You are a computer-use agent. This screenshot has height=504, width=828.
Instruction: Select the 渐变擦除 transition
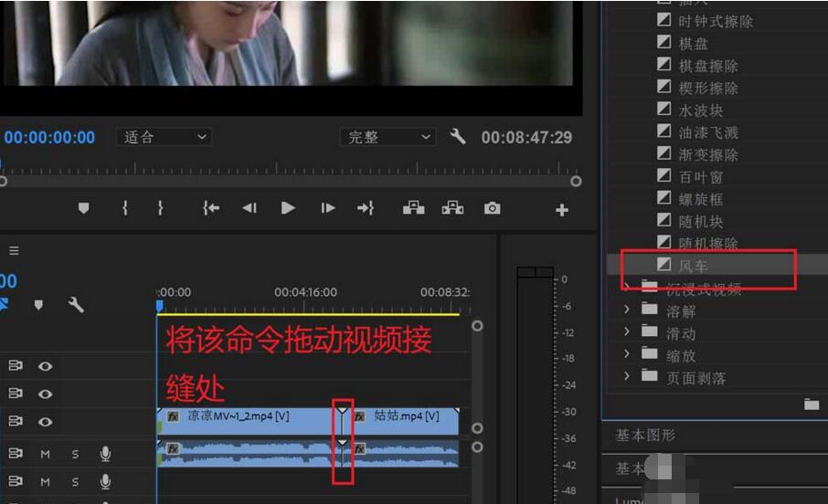[708, 154]
